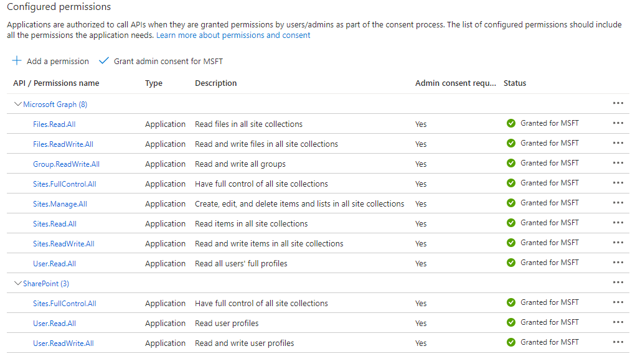Screen dimensions: 635x364
Task: Click the checkmark icon beside Grant admin consent
Action: (x=104, y=61)
